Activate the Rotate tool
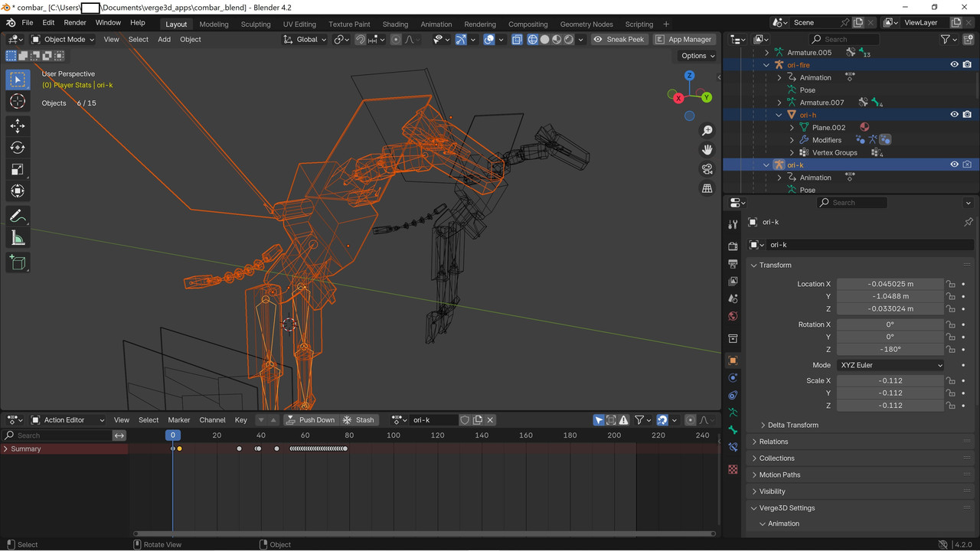 [x=18, y=148]
